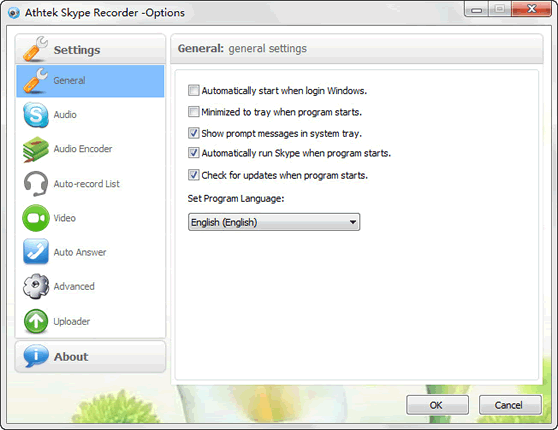558x430 pixels.
Task: Enable Minimized to tray when program starts
Action: click(193, 112)
